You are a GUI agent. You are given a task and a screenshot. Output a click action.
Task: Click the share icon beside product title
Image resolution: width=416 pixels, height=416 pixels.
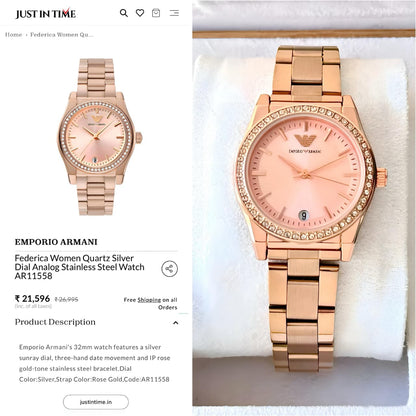click(x=169, y=269)
